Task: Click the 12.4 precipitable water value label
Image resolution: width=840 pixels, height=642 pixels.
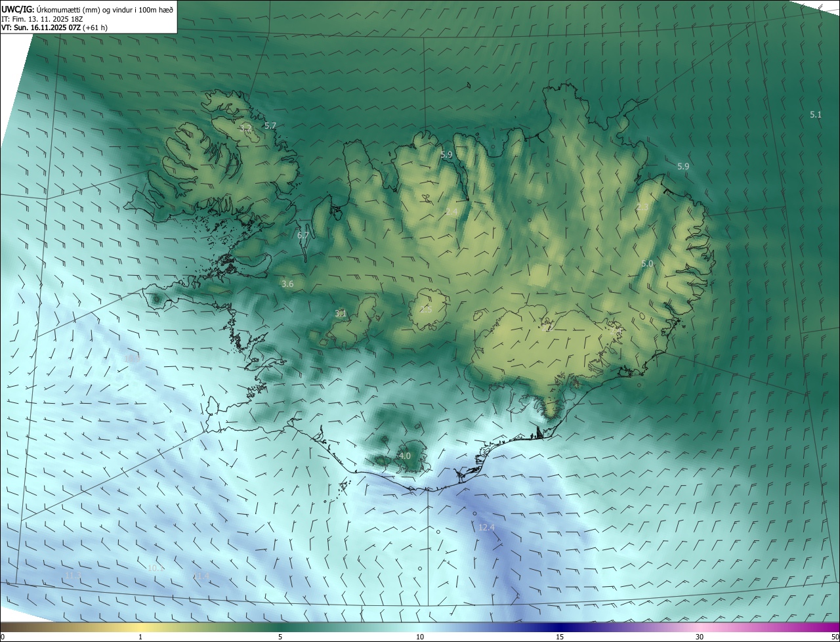Action: [486, 527]
